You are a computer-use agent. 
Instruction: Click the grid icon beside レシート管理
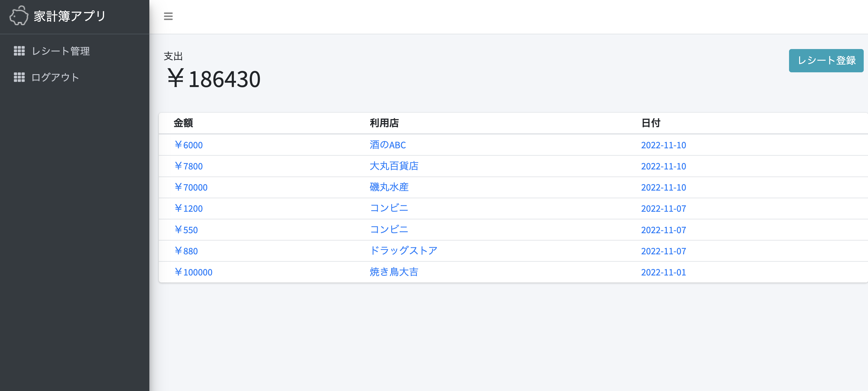[x=19, y=51]
